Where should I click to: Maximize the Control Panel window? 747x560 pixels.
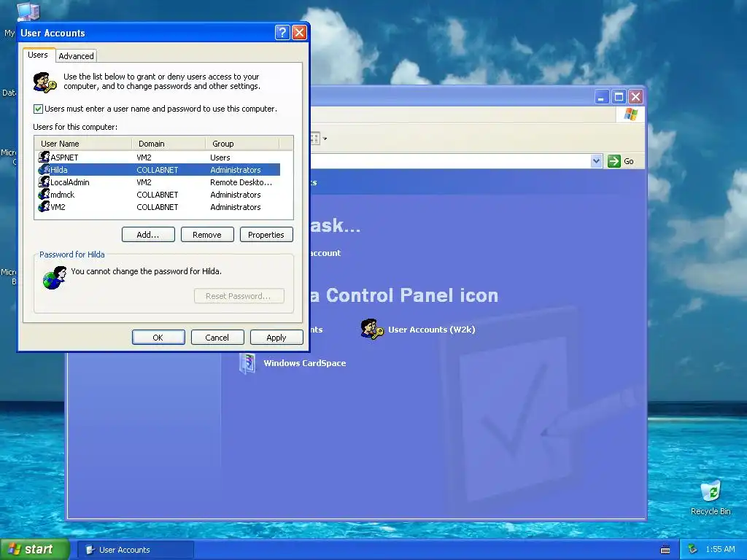point(619,97)
